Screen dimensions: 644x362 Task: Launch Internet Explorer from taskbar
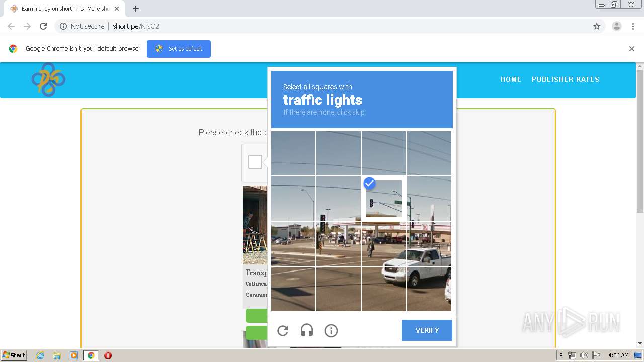click(40, 355)
